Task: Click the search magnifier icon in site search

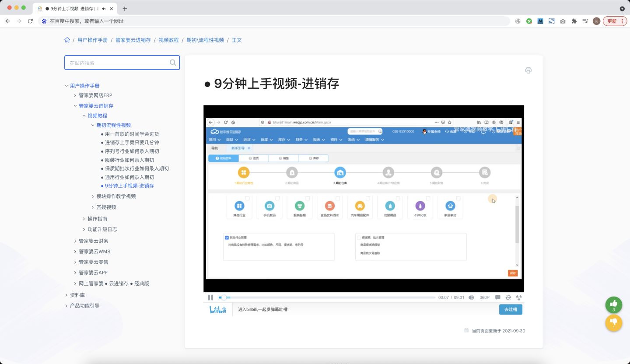Action: tap(173, 63)
